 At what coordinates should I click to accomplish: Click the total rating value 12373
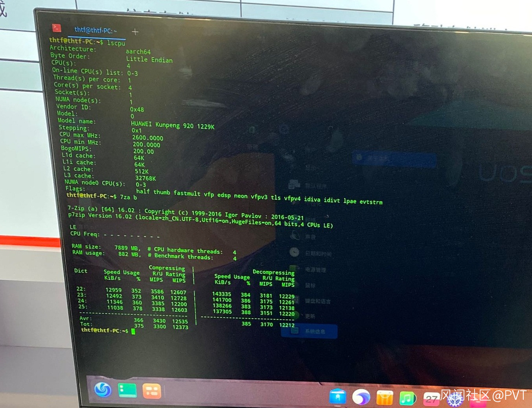click(180, 327)
